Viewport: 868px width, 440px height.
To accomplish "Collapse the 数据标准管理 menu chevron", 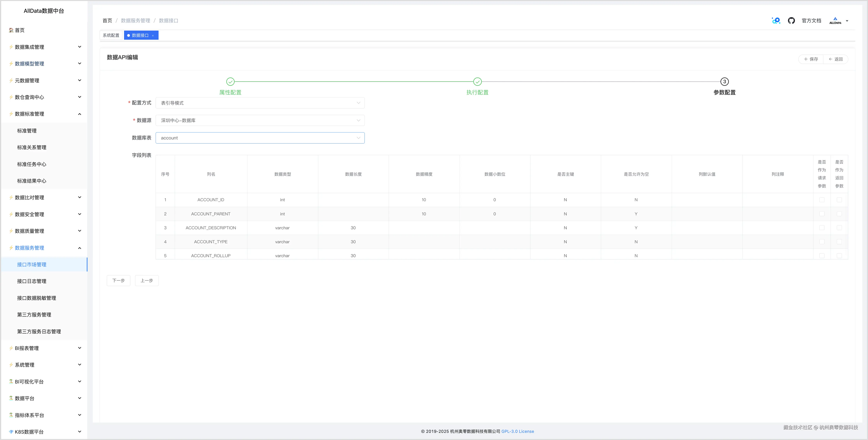I will [x=79, y=114].
